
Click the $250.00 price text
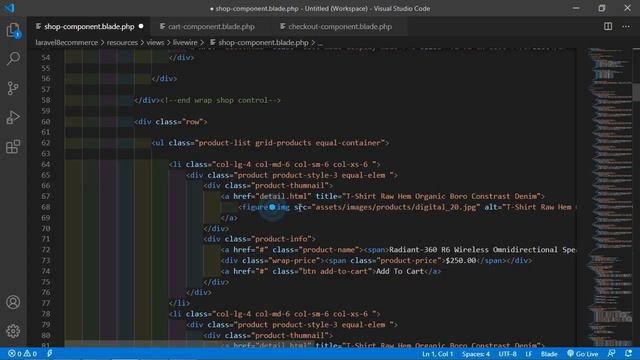(x=460, y=260)
